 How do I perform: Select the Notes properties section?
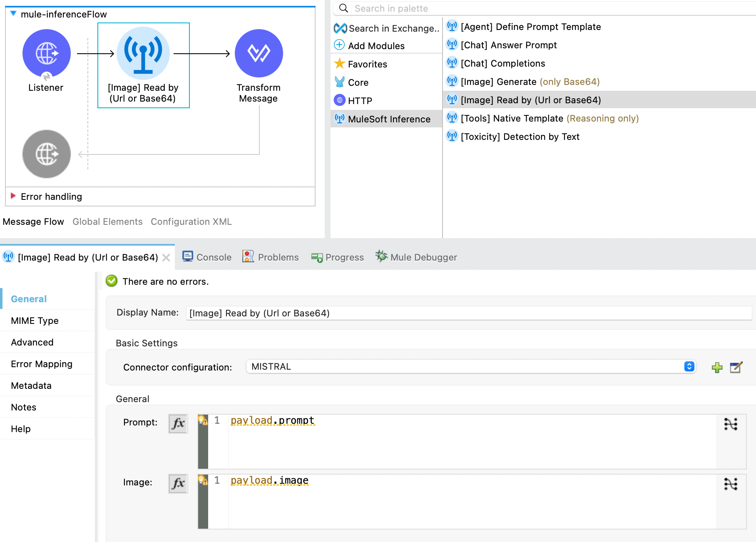click(x=47, y=407)
